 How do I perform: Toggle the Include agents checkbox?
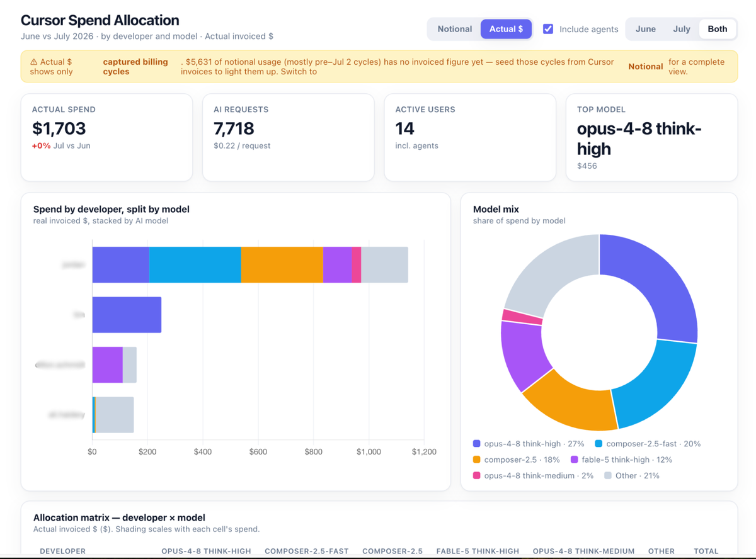[548, 29]
